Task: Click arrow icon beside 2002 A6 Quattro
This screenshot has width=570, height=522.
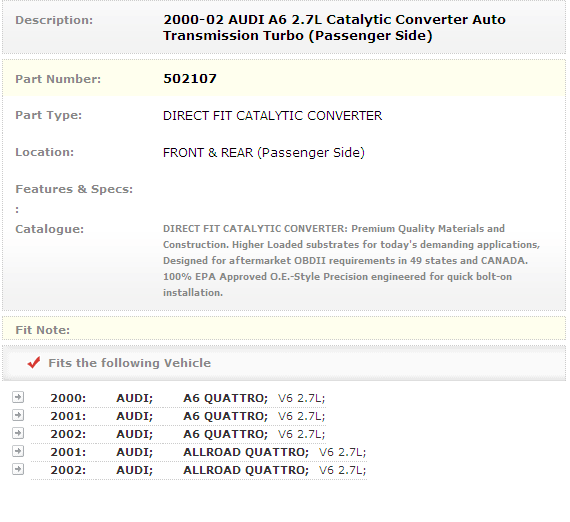Action: (x=18, y=433)
